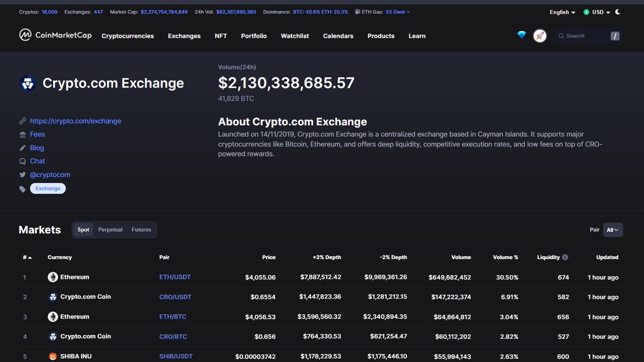Image resolution: width=644 pixels, height=362 pixels.
Task: Click the Liquidity info icon
Action: (x=565, y=257)
